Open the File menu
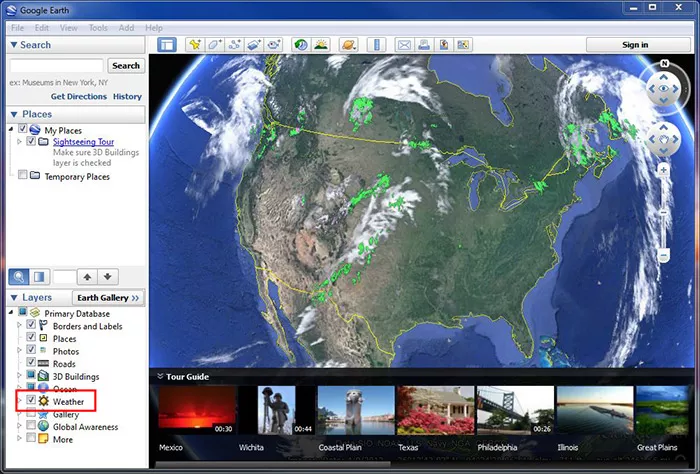 (17, 28)
